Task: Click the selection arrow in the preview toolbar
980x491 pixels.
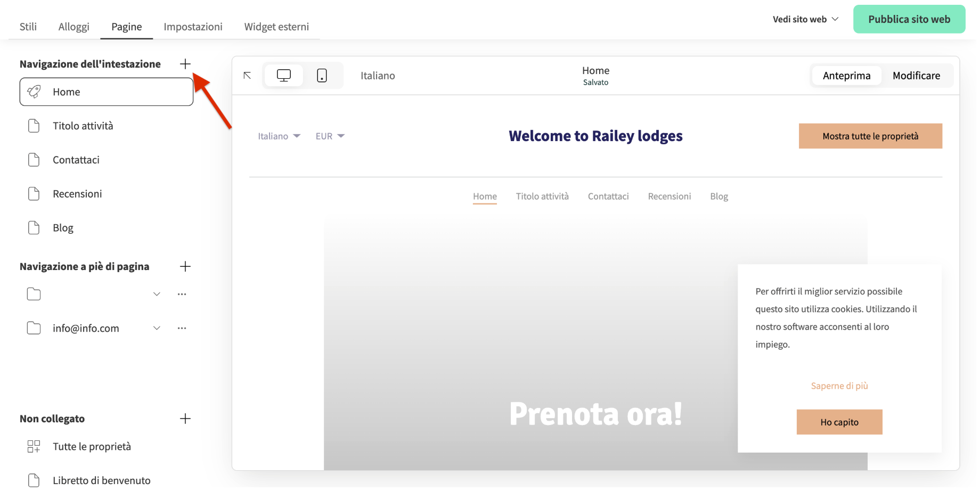Action: click(x=247, y=76)
